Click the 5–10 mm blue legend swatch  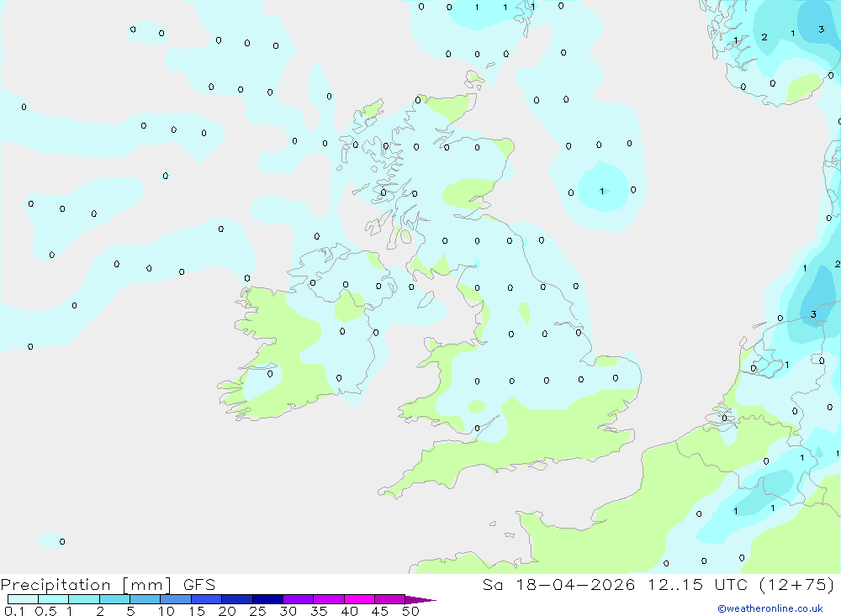pos(145,599)
